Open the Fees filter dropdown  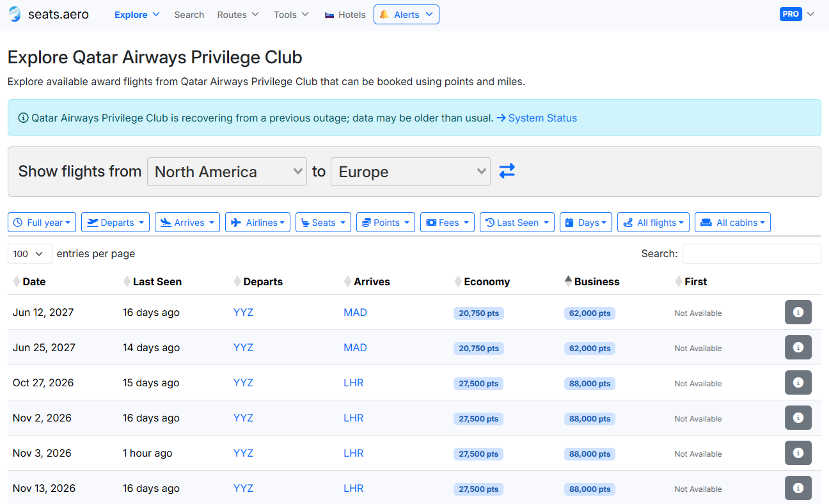pyautogui.click(x=447, y=223)
